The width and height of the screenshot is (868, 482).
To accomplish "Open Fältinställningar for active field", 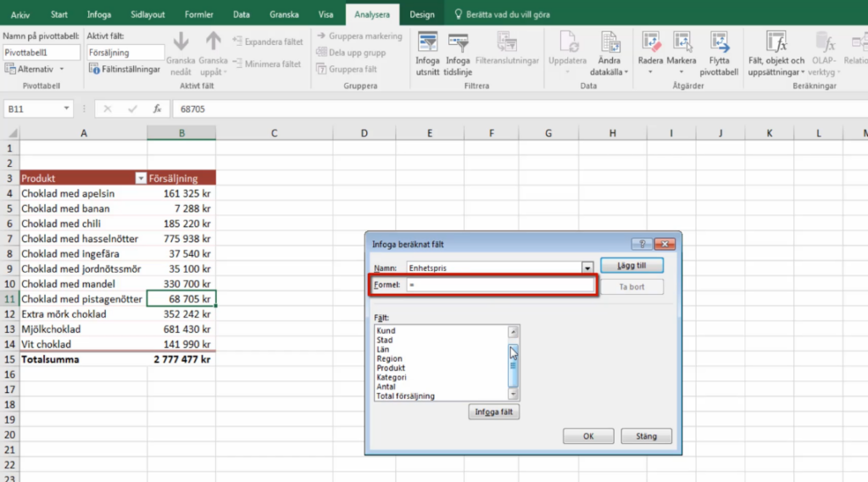I will tap(125, 69).
